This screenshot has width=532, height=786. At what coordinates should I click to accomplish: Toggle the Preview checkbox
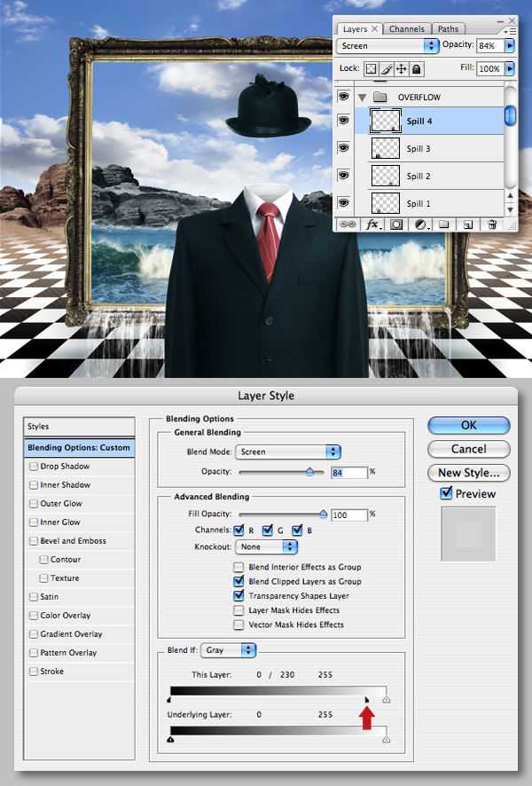click(446, 493)
